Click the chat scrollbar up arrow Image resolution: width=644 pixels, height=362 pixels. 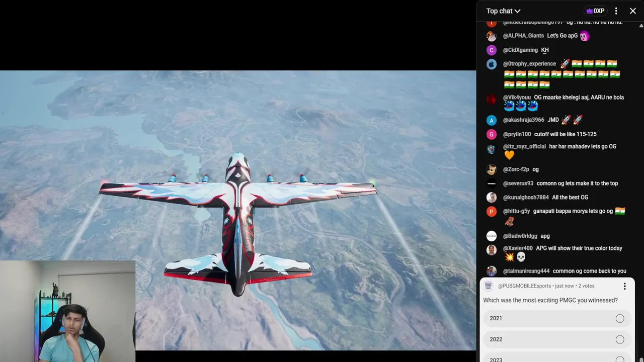640,25
